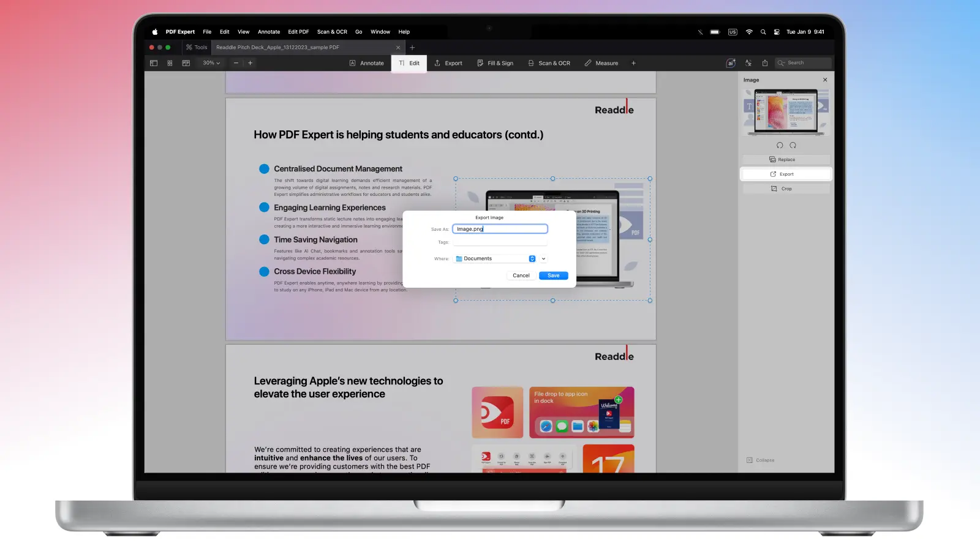Add a new toolbar tab with plus

[633, 63]
